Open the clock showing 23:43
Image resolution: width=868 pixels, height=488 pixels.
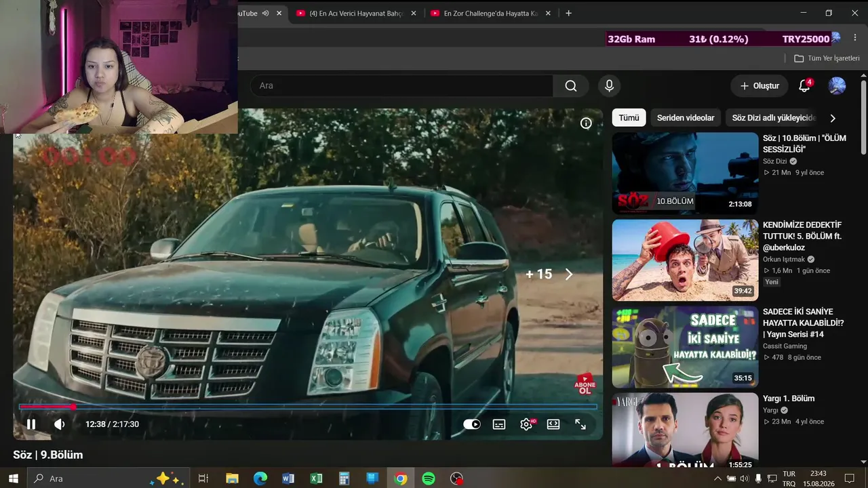coord(818,479)
